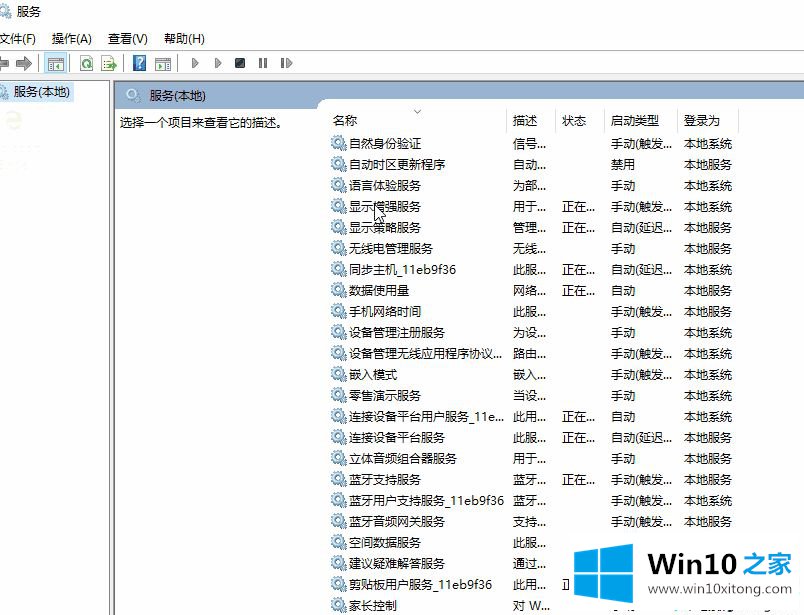Click the forward arrow toolbar icon
The height and width of the screenshot is (615, 804).
tap(24, 63)
